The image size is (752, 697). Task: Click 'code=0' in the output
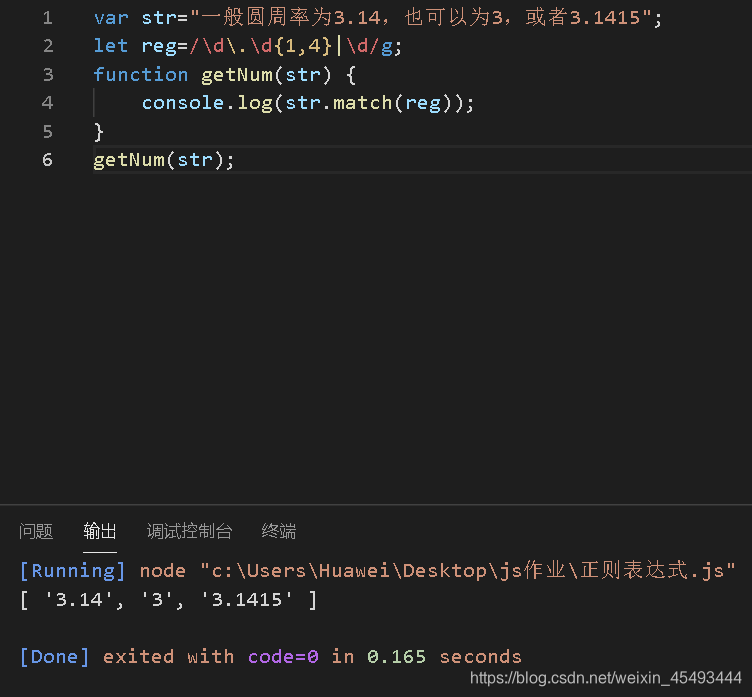(x=283, y=657)
